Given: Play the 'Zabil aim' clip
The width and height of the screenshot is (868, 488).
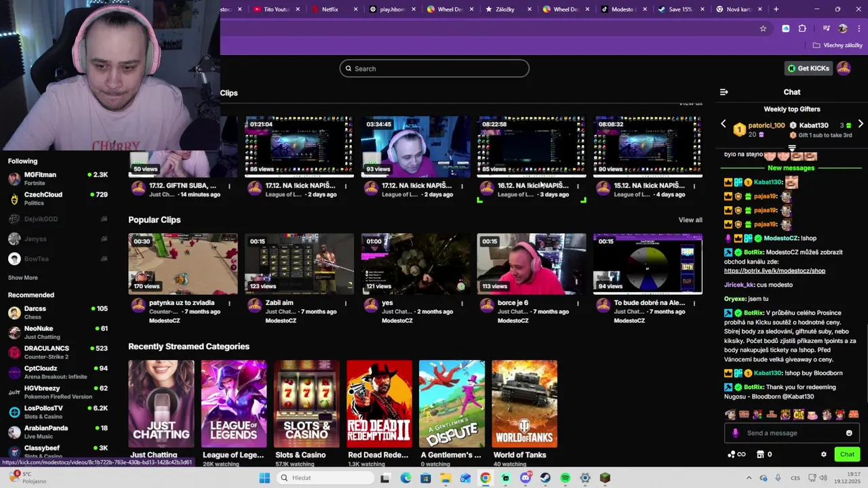Looking at the screenshot, I should 299,264.
